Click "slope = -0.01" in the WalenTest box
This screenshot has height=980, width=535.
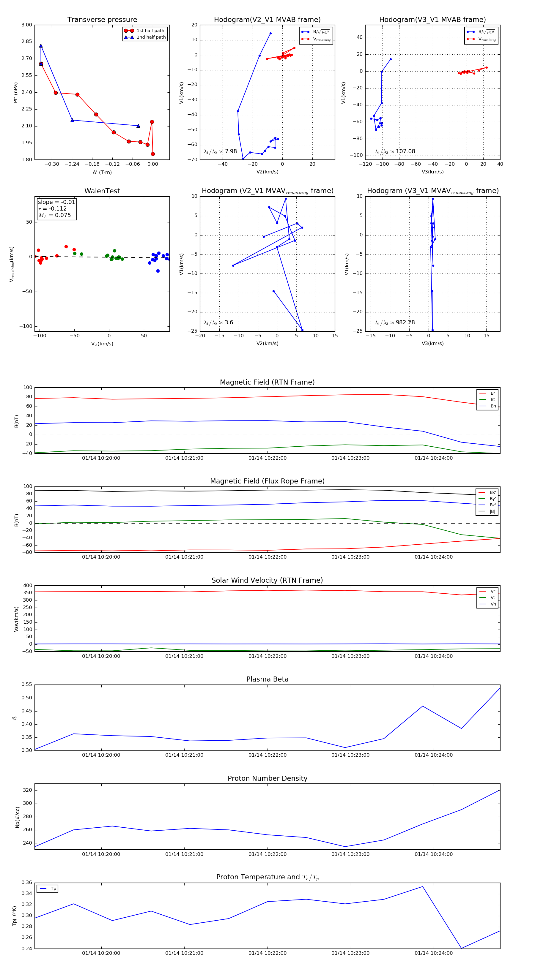point(56,202)
